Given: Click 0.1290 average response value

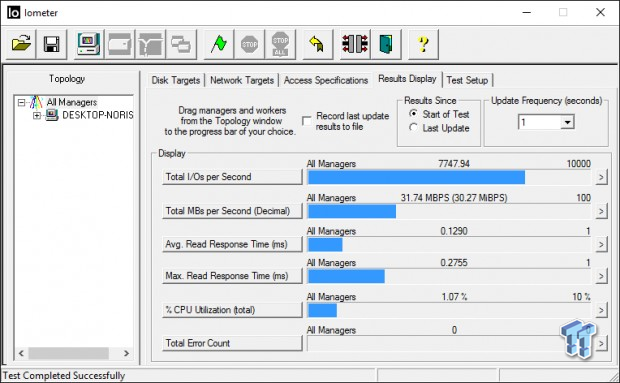Looking at the screenshot, I should [454, 230].
